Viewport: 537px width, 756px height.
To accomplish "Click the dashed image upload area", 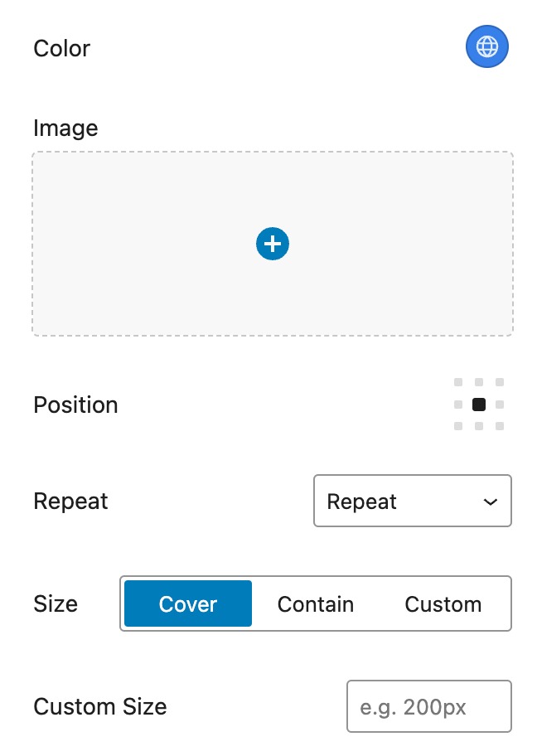I will pos(273,244).
